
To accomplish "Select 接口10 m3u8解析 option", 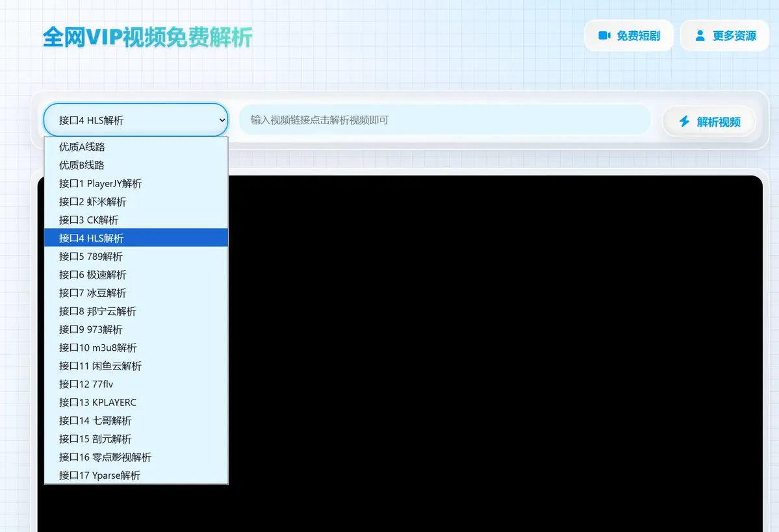I will (x=136, y=348).
